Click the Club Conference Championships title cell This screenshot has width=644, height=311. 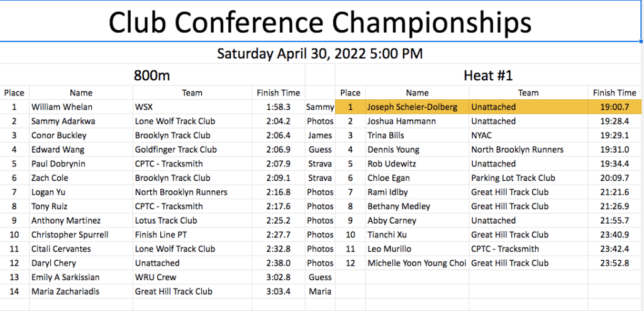point(321,22)
